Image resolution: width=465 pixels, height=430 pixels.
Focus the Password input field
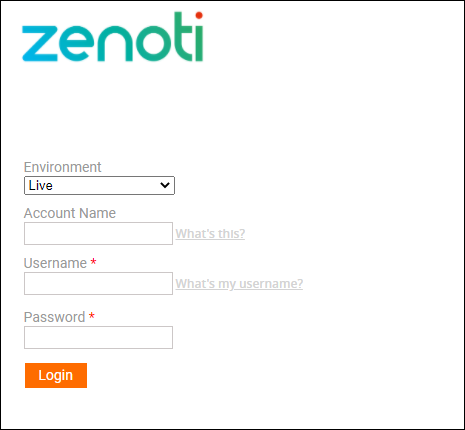pyautogui.click(x=98, y=338)
